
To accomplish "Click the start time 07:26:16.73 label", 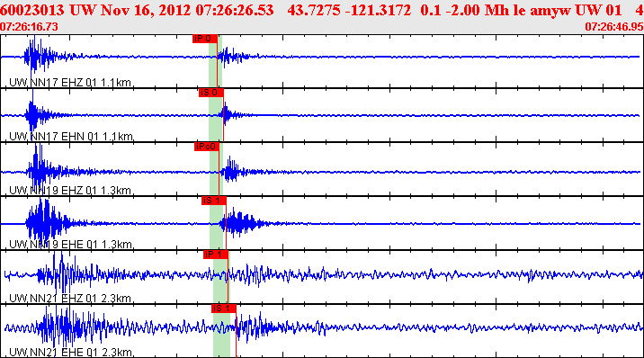I will [x=29, y=27].
